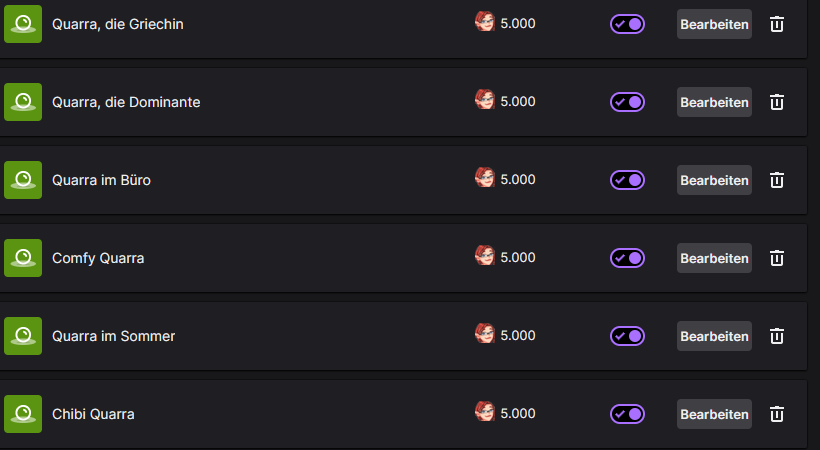820x450 pixels.
Task: Edit the Quarra im Büro reward
Action: (x=714, y=180)
